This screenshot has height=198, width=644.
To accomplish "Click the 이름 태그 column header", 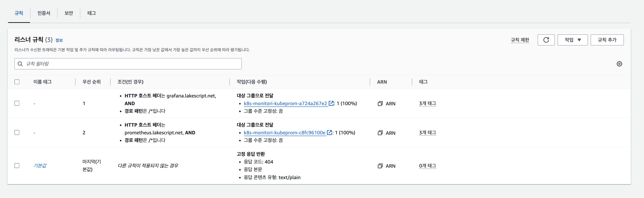I will click(43, 82).
